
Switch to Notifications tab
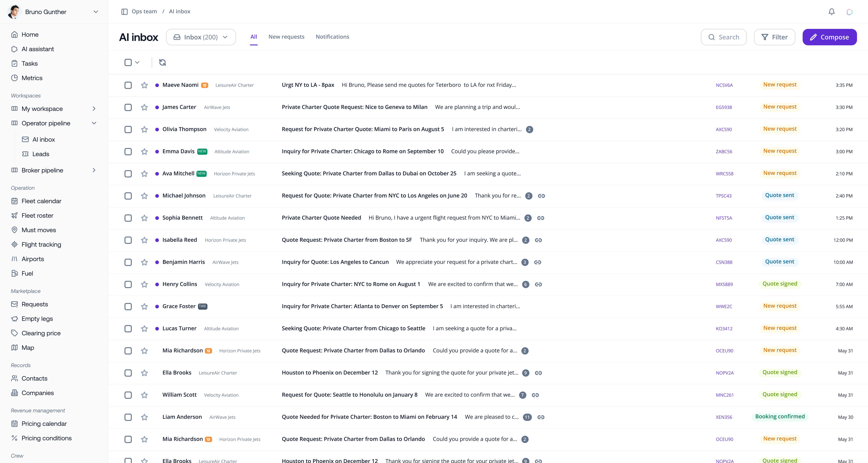[x=332, y=37]
